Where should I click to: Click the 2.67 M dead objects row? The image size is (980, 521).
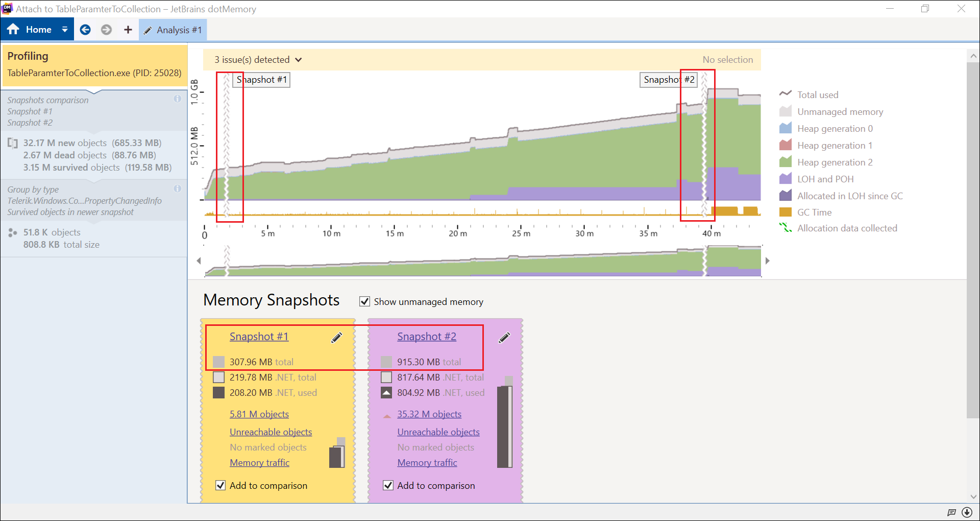[89, 155]
